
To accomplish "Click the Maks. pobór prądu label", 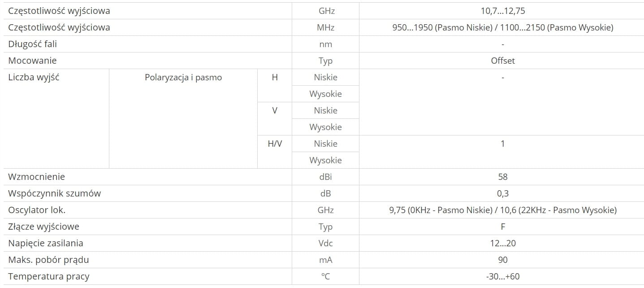I will (48, 260).
